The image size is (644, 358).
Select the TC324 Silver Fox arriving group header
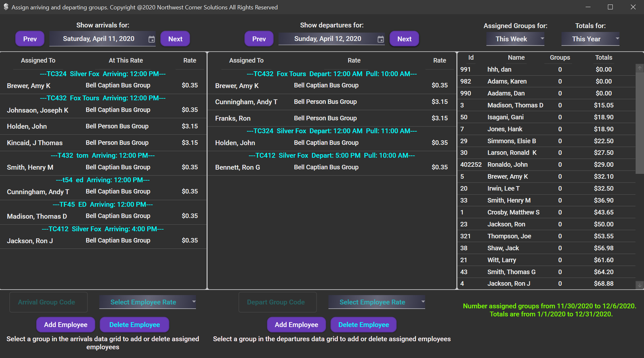pos(103,74)
